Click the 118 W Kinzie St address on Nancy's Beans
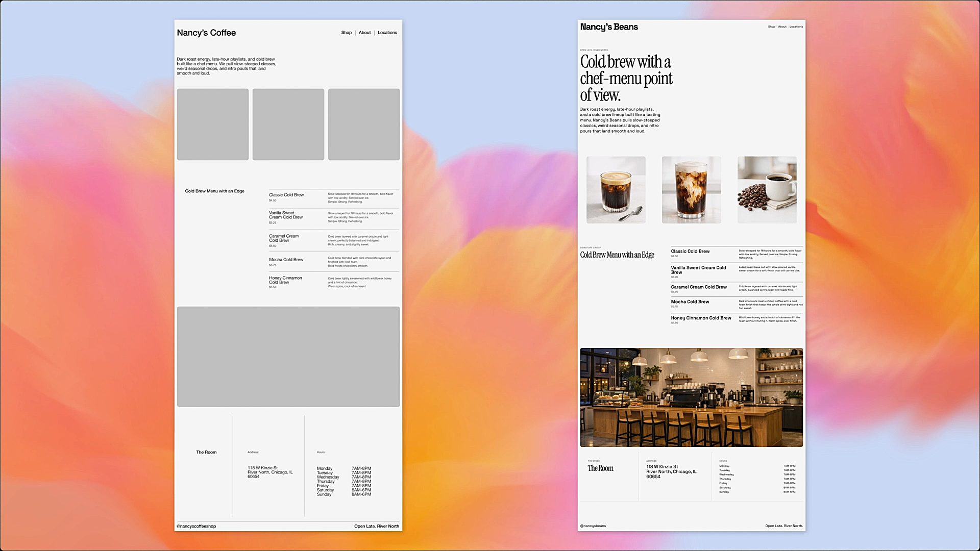980x551 pixels. [662, 467]
